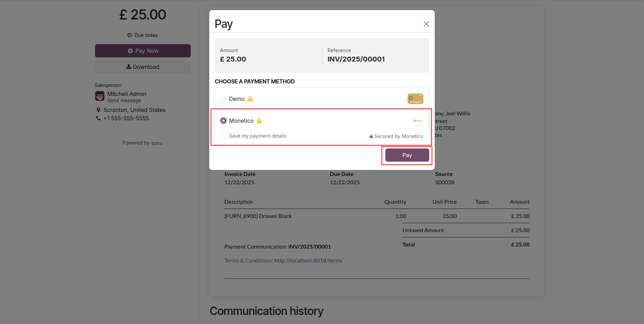This screenshot has width=644, height=324.
Task: Open the terms and conditions link
Action: click(x=308, y=260)
